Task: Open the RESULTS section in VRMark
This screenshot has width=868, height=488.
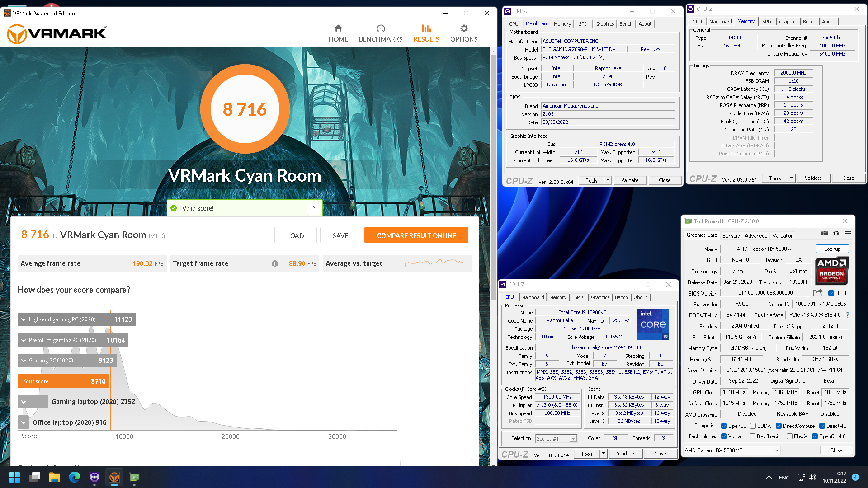Action: (x=426, y=33)
